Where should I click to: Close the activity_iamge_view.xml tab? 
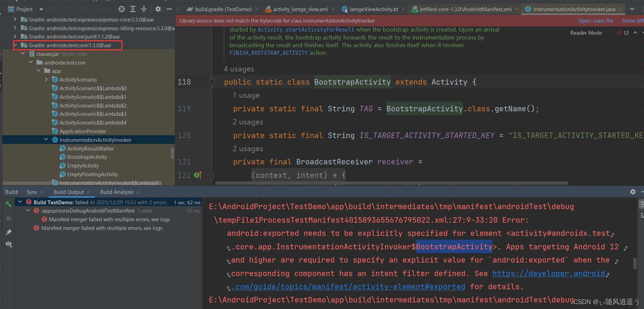coord(333,9)
